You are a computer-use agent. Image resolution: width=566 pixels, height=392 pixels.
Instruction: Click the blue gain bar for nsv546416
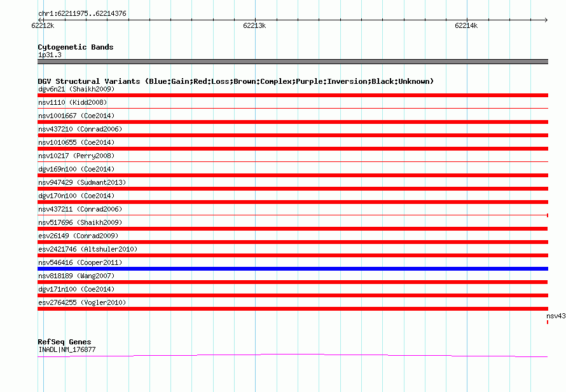click(x=293, y=269)
